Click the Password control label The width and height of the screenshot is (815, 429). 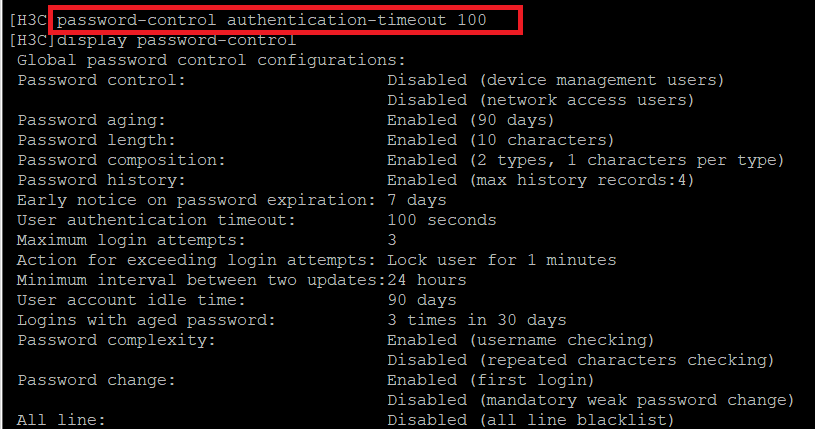point(101,80)
